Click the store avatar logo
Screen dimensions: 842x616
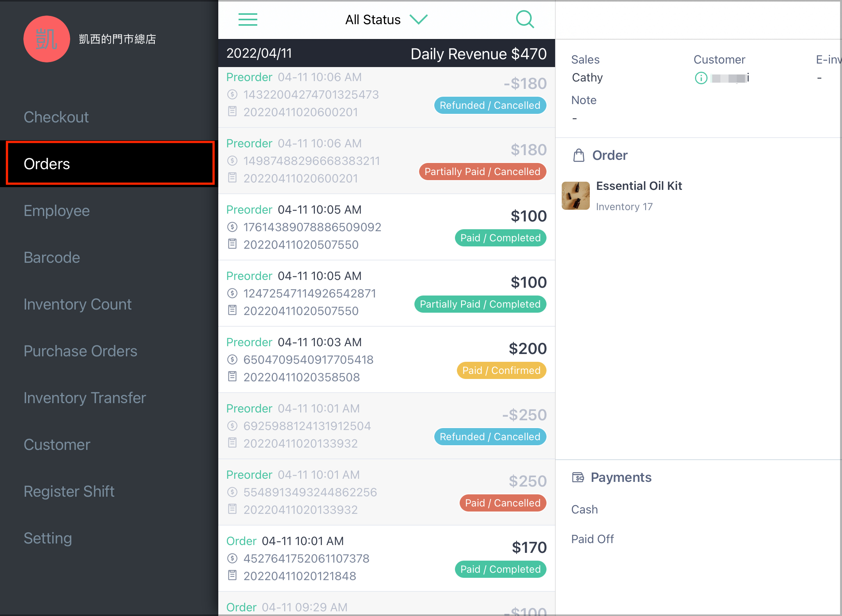pyautogui.click(x=47, y=39)
